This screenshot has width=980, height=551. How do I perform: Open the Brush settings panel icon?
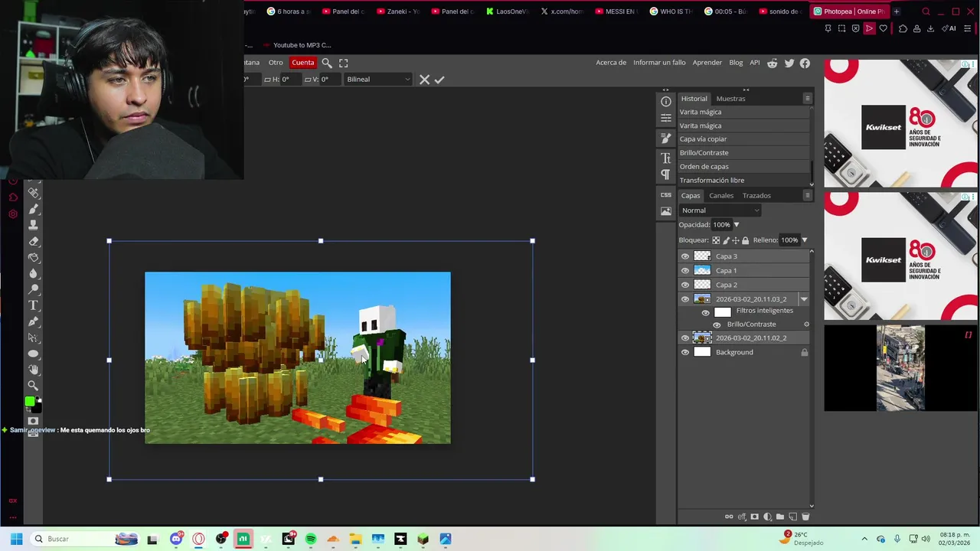(x=666, y=138)
